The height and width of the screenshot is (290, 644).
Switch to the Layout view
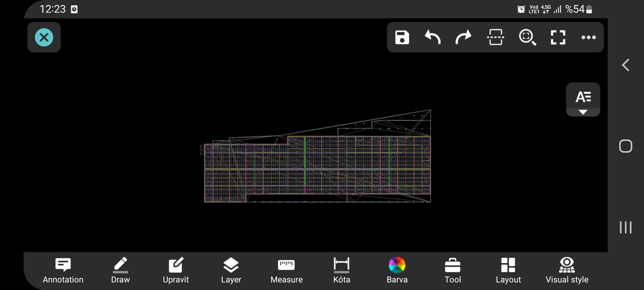[508, 271]
